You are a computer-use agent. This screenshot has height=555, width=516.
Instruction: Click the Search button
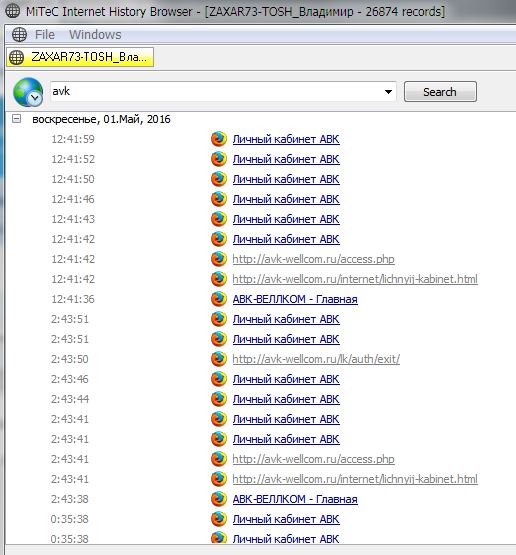440,92
